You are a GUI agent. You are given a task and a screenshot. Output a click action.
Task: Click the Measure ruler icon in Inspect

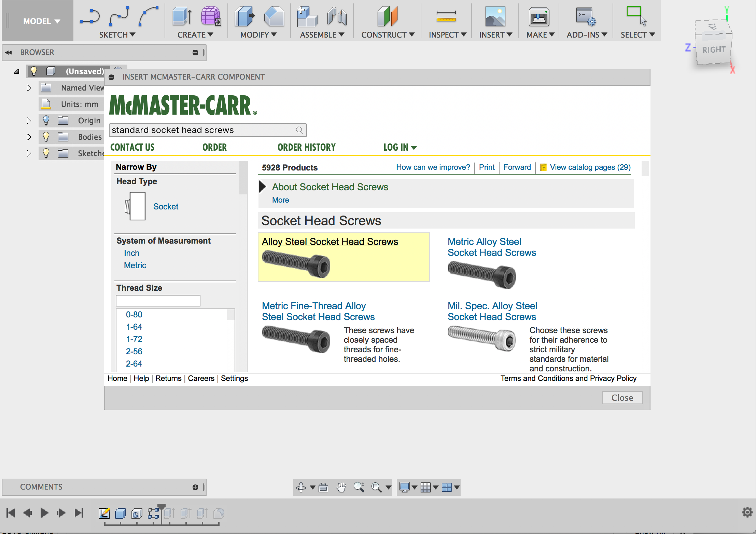[446, 16]
